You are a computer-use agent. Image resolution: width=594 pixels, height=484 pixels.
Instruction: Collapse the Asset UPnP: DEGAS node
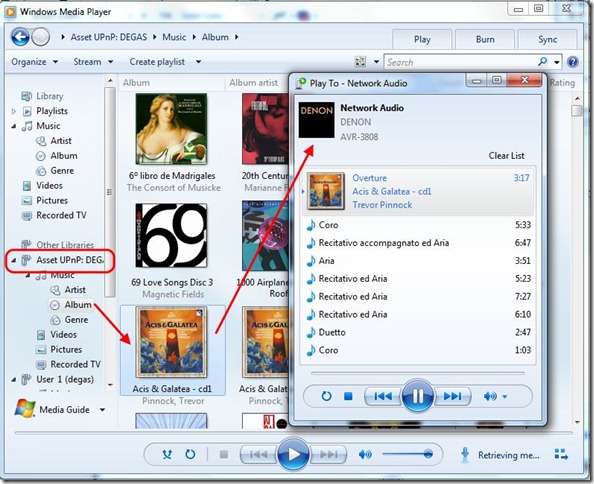click(14, 260)
